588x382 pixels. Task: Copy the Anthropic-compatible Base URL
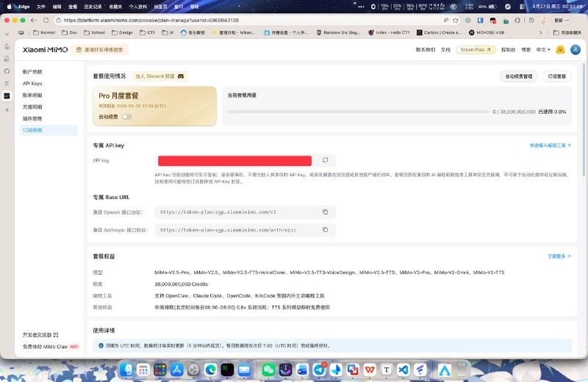[x=325, y=229]
